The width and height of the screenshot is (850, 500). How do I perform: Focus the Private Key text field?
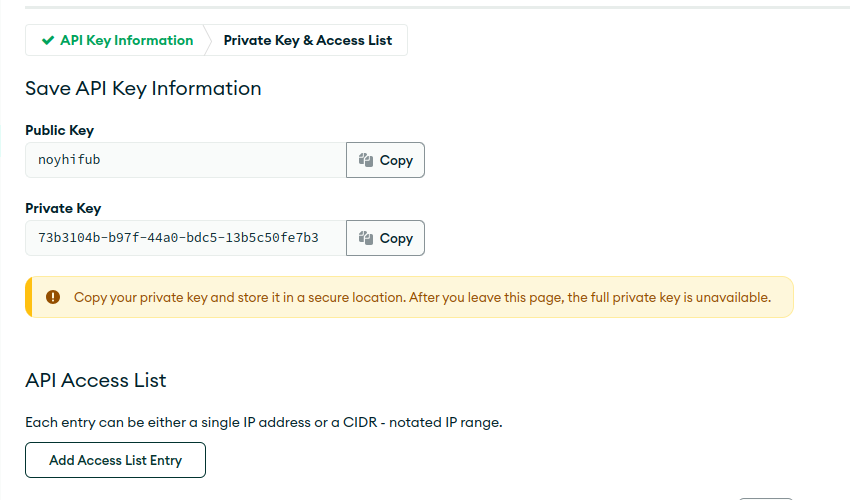point(186,238)
